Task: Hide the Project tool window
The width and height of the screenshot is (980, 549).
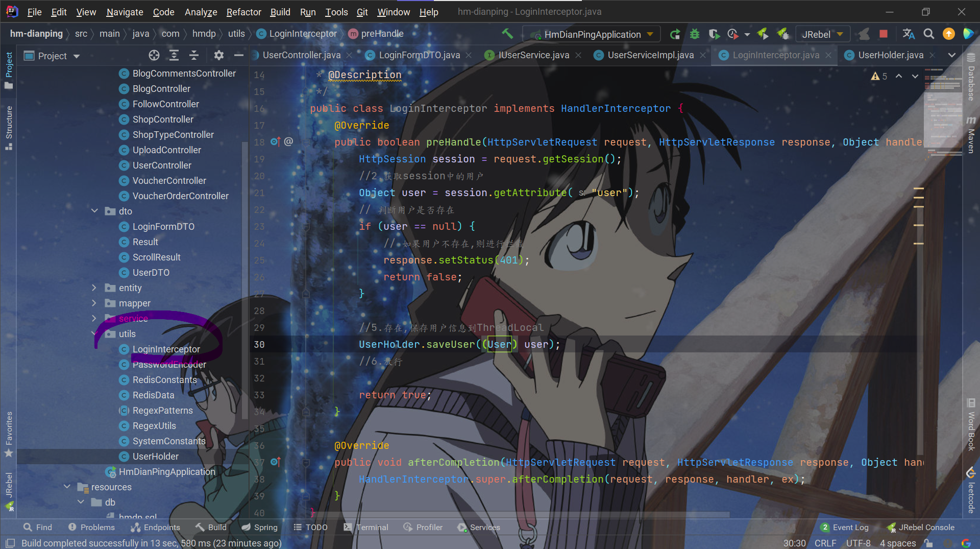Action: point(238,55)
